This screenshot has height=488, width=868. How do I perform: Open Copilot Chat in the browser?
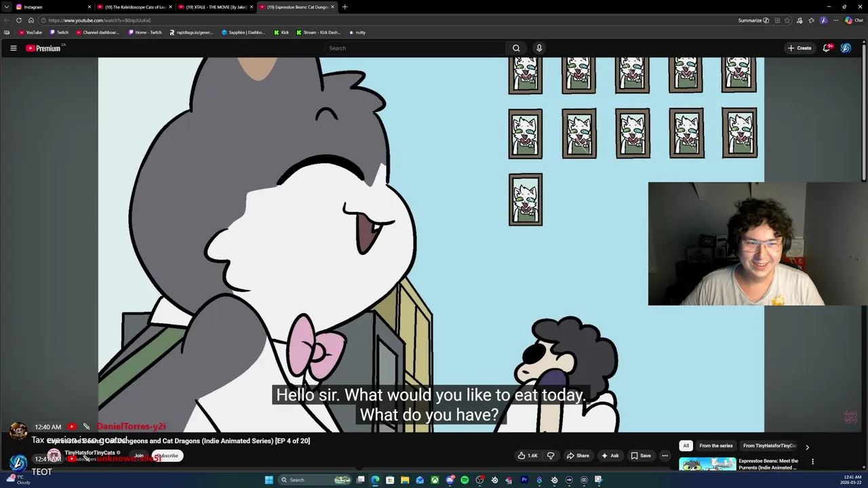pyautogui.click(x=854, y=20)
